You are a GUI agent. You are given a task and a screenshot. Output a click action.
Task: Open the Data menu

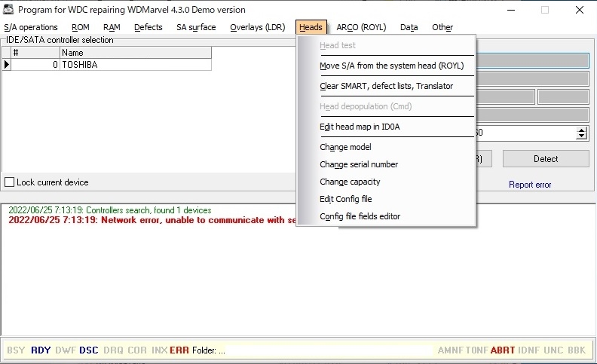click(409, 27)
